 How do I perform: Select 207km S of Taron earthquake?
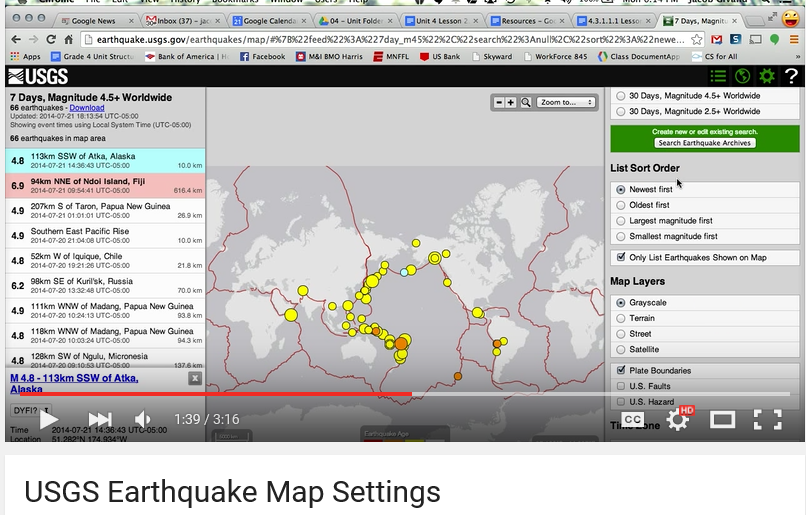pos(105,210)
